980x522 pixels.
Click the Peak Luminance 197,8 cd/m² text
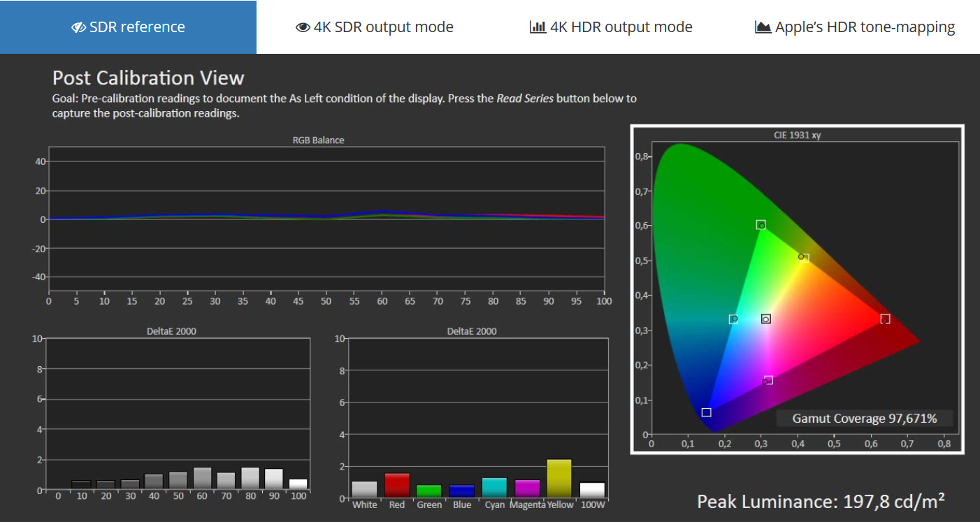(821, 501)
